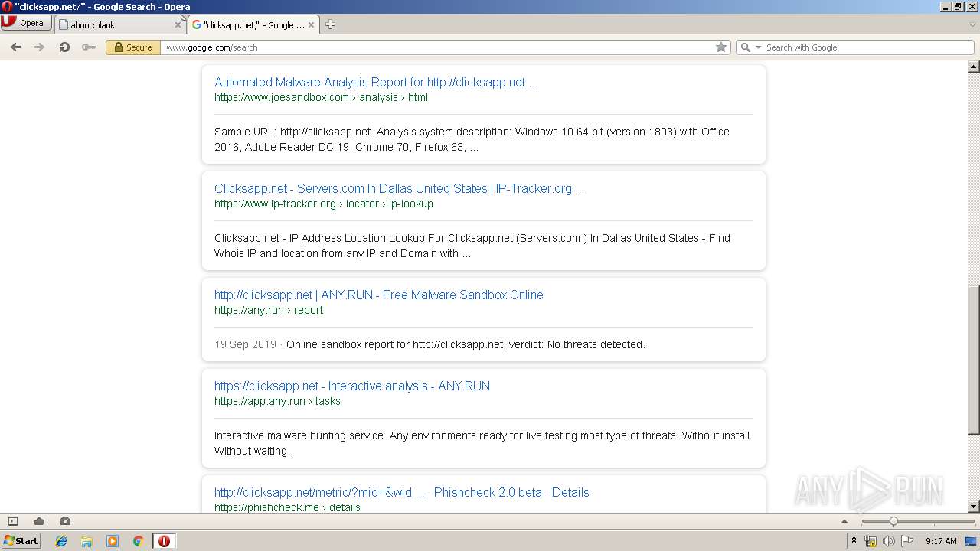This screenshot has height=551, width=980.
Task: Open ANY.RUN Free Malware Sandbox Online result
Action: point(379,295)
